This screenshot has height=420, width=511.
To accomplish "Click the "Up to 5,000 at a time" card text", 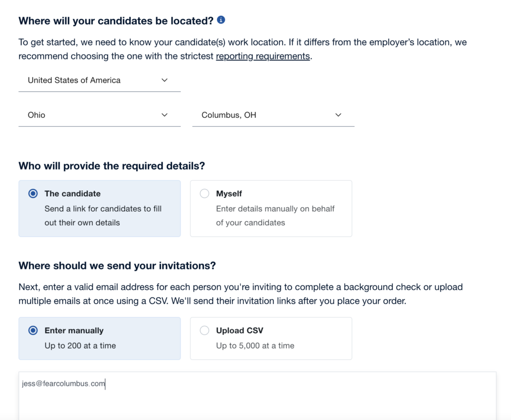I will tap(255, 346).
